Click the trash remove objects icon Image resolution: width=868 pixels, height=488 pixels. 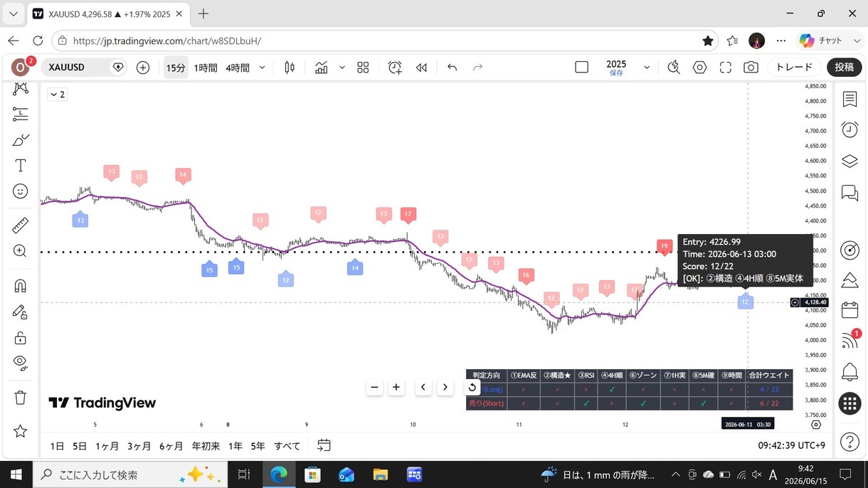[21, 398]
